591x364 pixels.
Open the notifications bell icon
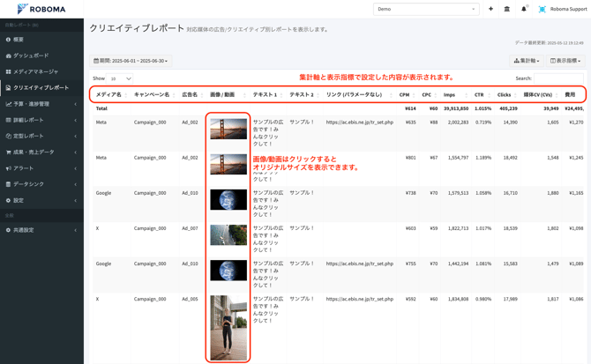coord(524,9)
